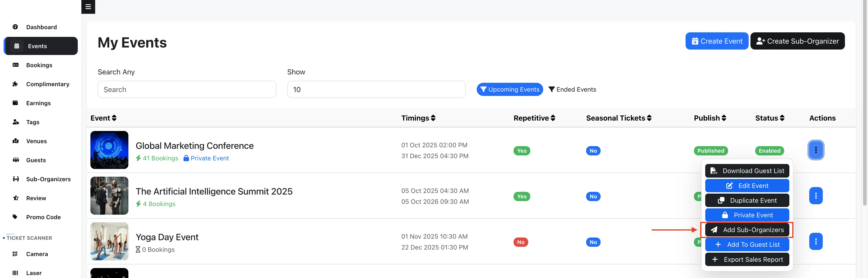Click the Create Sub-Organizer button
The image size is (868, 278).
click(797, 41)
